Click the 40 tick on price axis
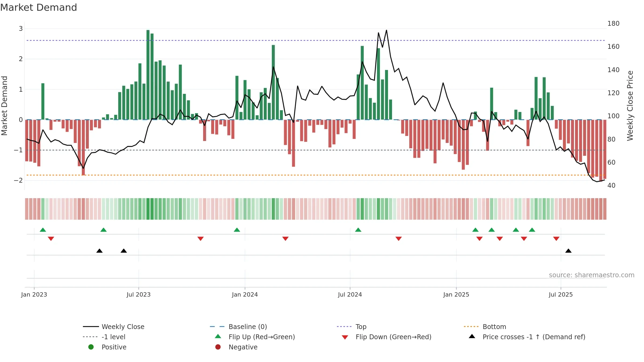644x362 pixels. pos(612,186)
